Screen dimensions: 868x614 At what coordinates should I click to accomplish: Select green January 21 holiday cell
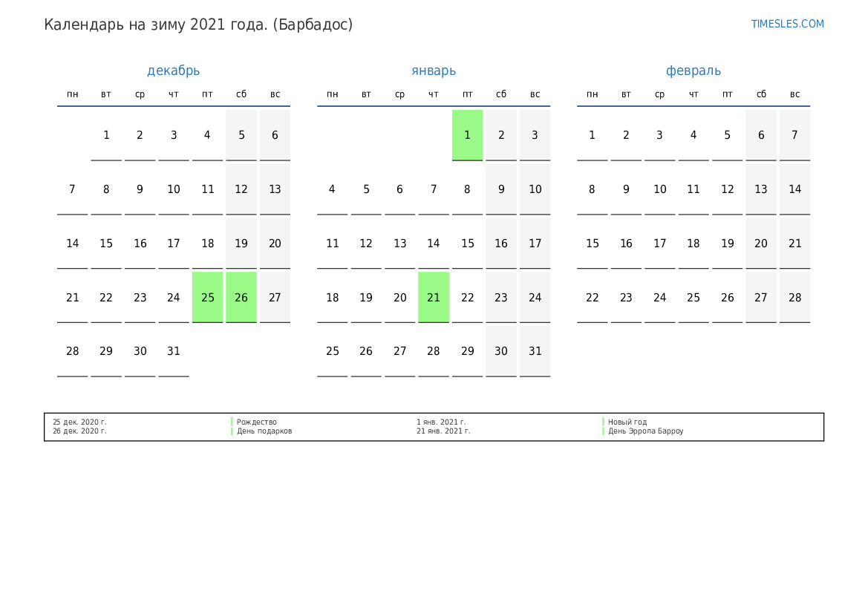coord(434,297)
